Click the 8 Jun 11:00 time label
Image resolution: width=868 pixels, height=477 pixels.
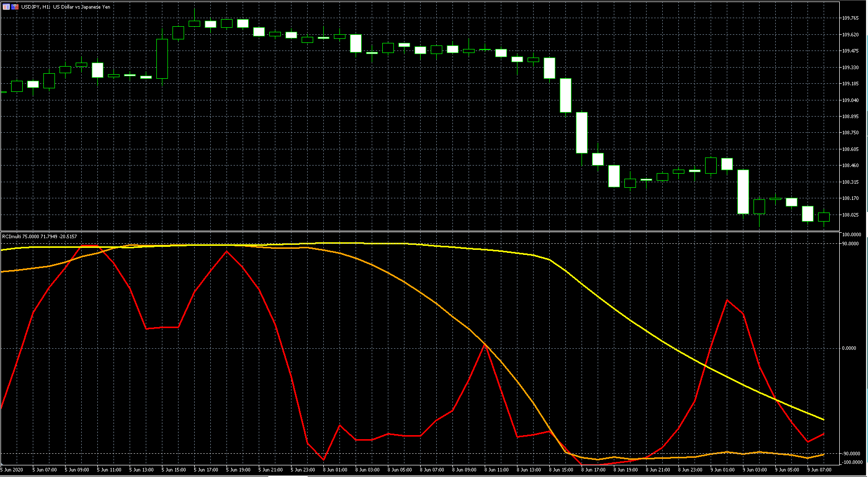(496, 470)
